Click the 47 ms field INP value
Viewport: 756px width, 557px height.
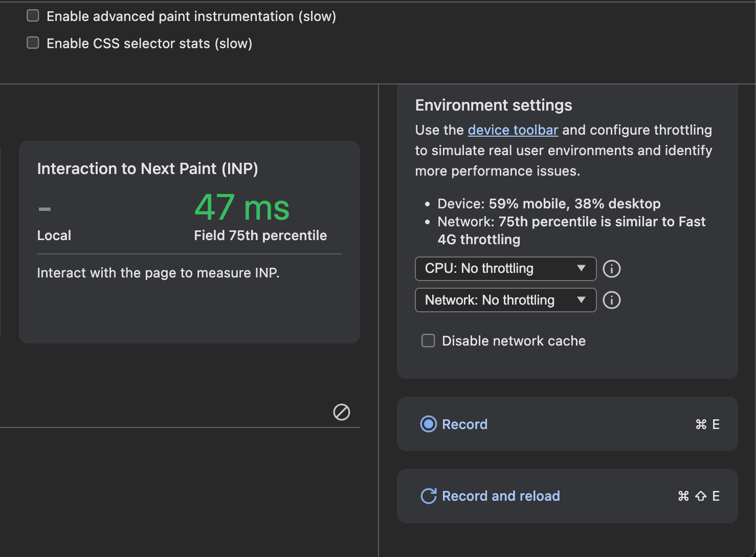(x=242, y=207)
